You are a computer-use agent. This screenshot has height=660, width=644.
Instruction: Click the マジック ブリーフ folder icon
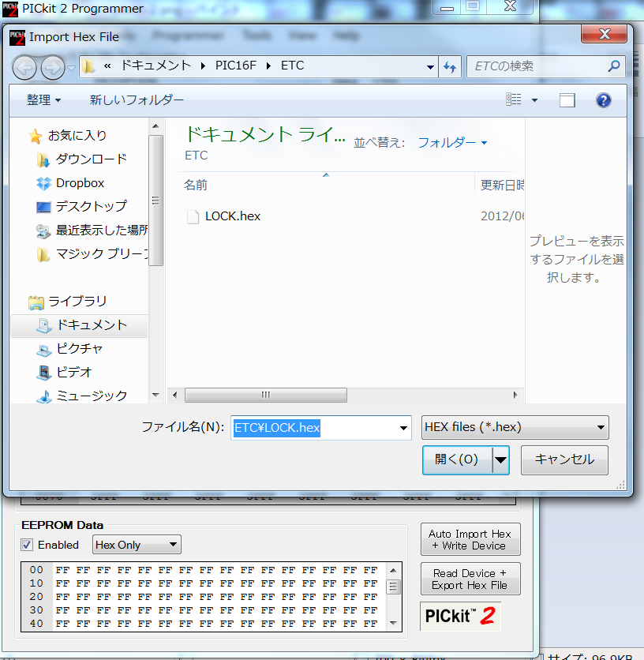tap(43, 254)
